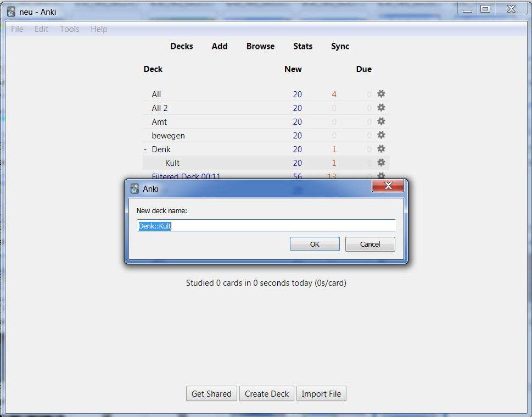Viewport: 532px width, 417px height.
Task: Open the Browse card browser
Action: pyautogui.click(x=260, y=46)
